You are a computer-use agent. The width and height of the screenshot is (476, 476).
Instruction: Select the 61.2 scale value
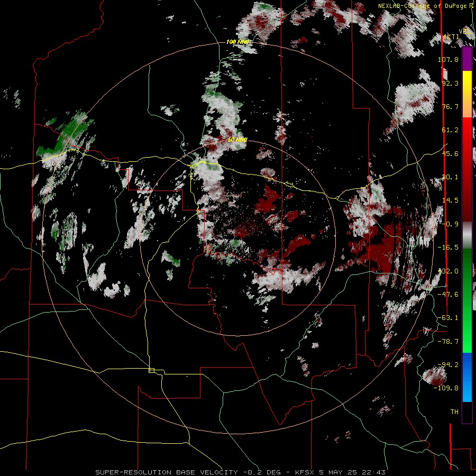pos(450,130)
